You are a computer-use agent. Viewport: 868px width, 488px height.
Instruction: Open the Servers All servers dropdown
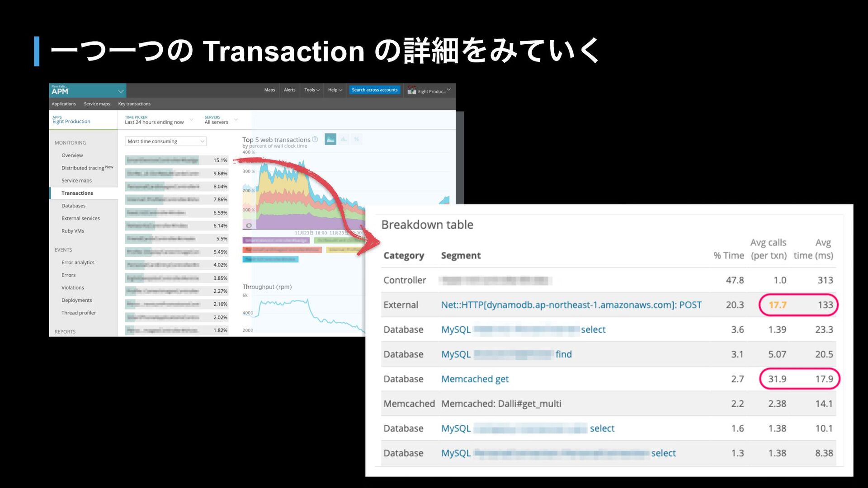click(221, 120)
